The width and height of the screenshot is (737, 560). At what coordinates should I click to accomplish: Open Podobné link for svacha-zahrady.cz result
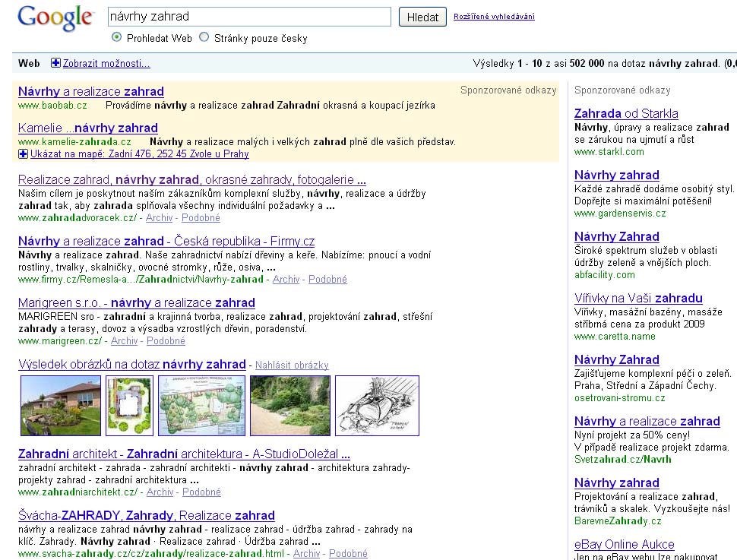[x=348, y=553]
